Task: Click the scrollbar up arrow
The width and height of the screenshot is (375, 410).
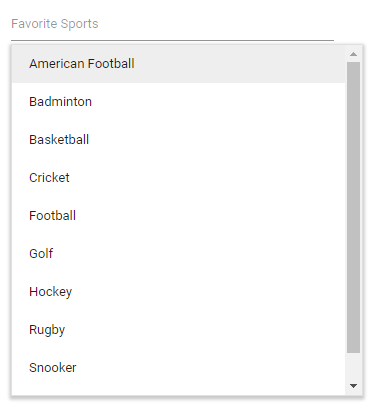Action: click(x=353, y=54)
